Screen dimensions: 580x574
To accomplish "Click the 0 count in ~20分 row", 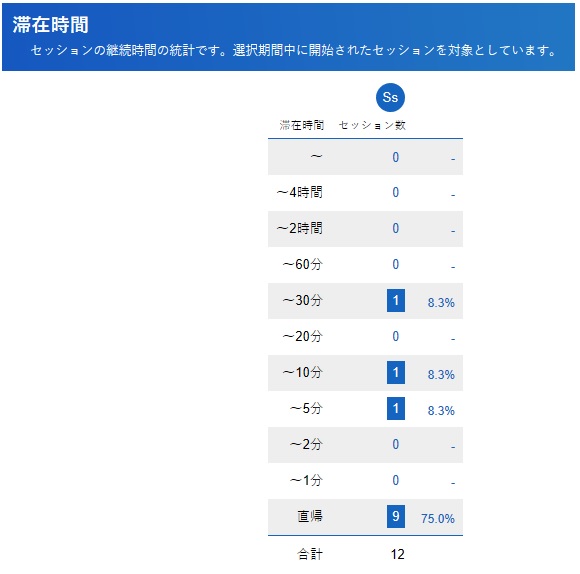I will tap(396, 336).
